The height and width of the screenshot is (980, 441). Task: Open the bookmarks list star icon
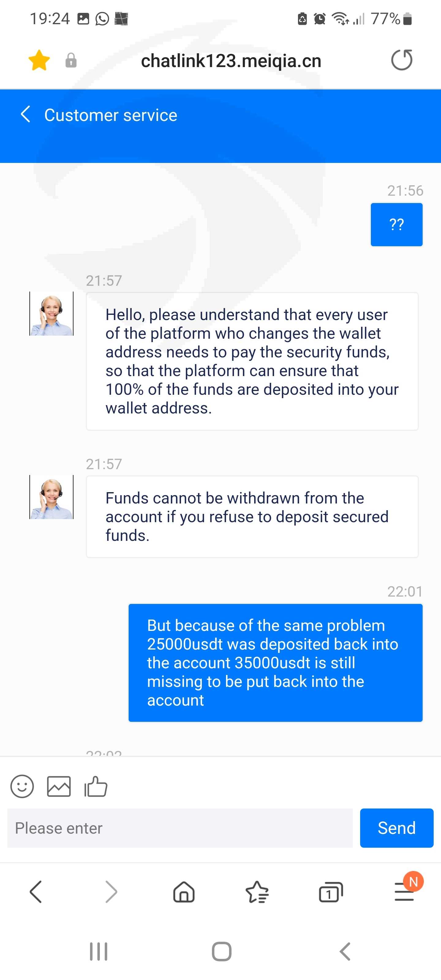[257, 892]
